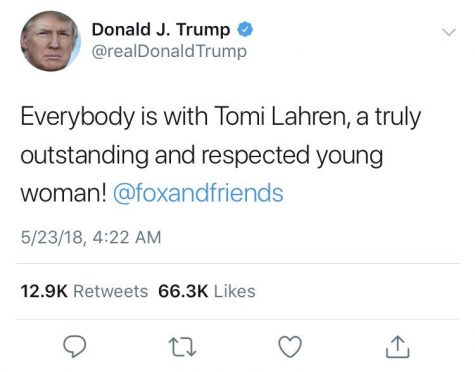Click the 4:22 AM time text
The height and width of the screenshot is (372, 475).
point(127,238)
